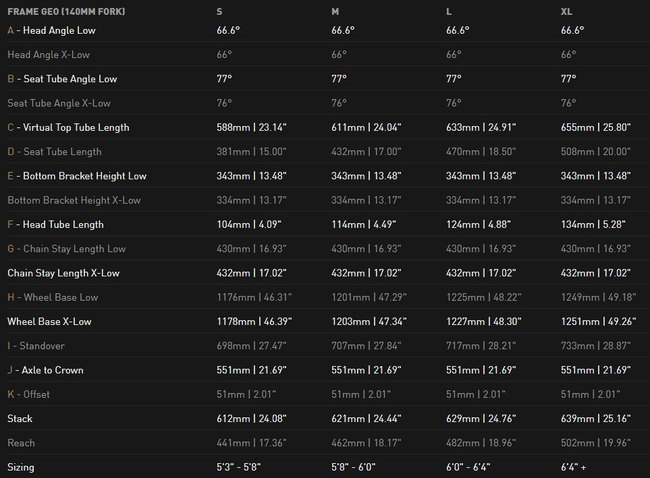Click the K - Offset row label
Screen dimensions: 650x478
coord(29,394)
